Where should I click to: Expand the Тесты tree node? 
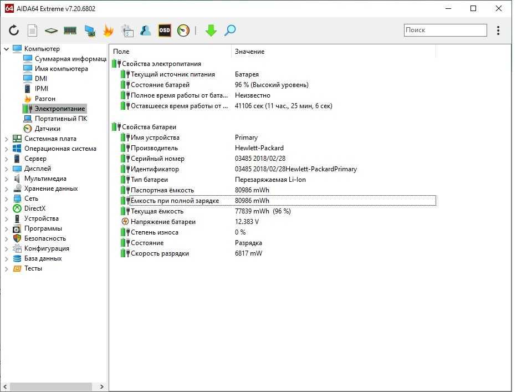[x=6, y=268]
